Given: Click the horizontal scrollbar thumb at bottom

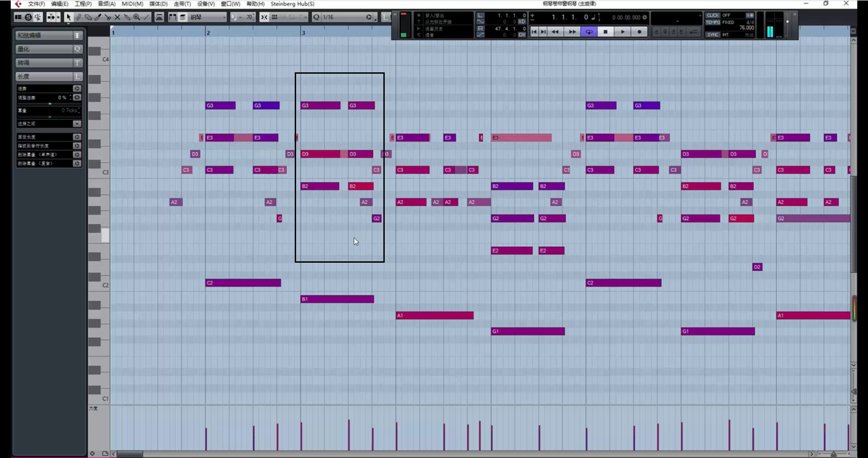Looking at the screenshot, I should (130, 453).
